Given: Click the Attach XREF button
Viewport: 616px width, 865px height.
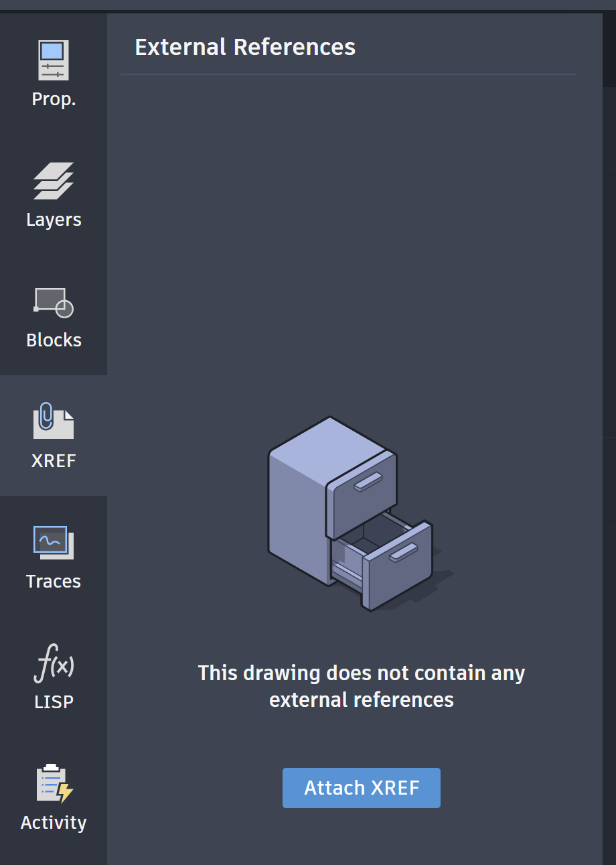Looking at the screenshot, I should coord(362,788).
